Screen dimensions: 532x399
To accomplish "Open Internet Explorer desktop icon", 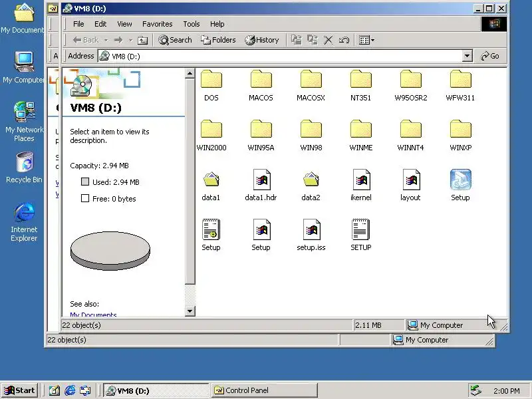I will pos(24,222).
